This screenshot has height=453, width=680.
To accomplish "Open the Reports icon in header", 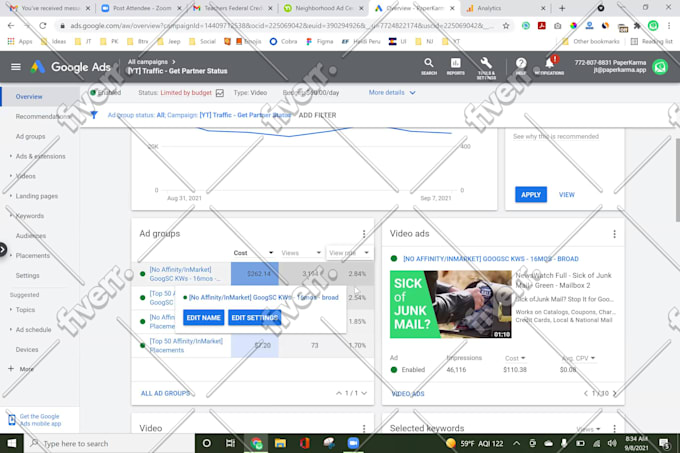I will pos(455,67).
